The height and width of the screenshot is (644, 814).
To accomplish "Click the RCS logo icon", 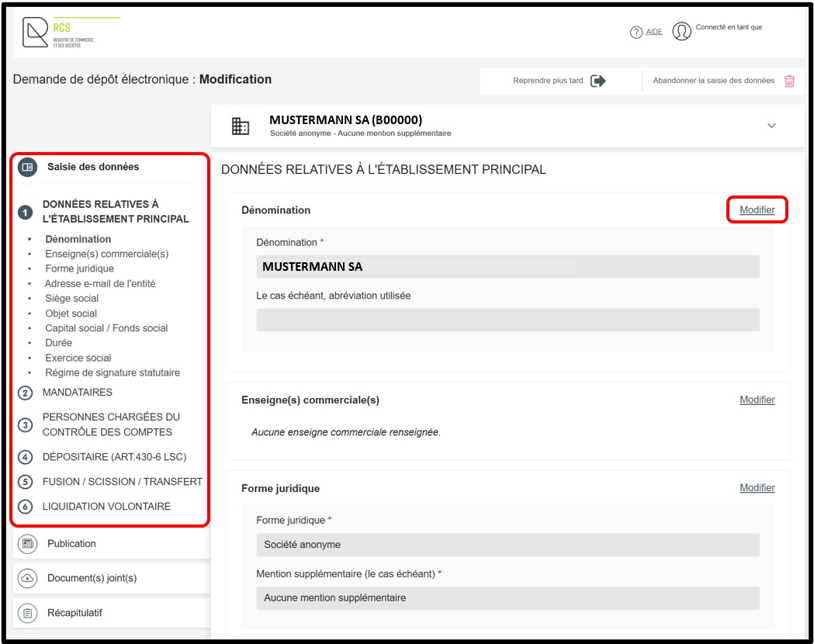I will tap(36, 33).
